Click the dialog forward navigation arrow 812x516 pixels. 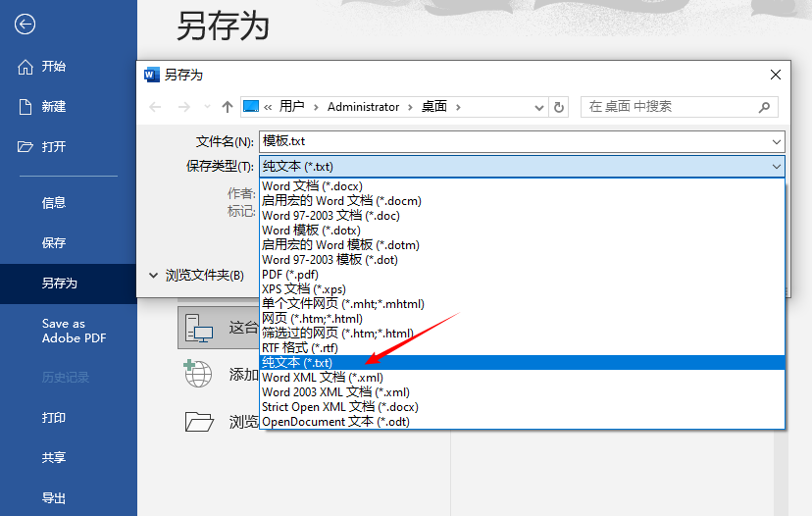(x=183, y=107)
